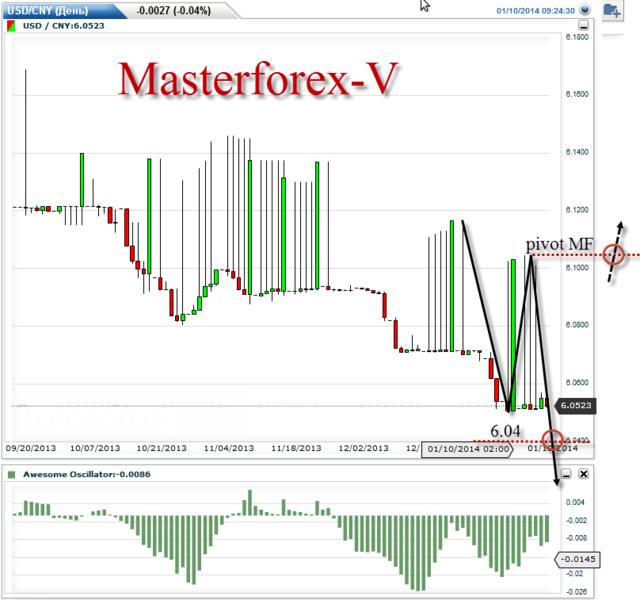Click the Awesome Oscillator:-0.0086 label
Viewport: 640px width, 600px height.
pos(87,474)
